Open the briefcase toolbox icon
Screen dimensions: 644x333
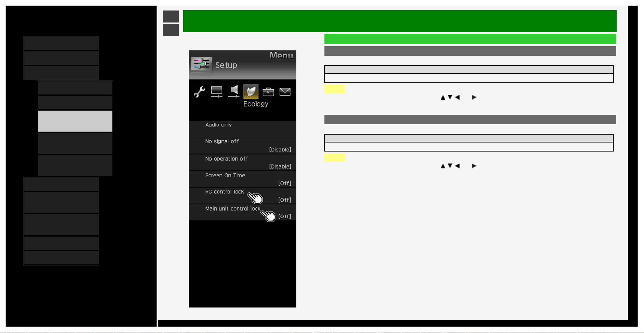coord(268,91)
